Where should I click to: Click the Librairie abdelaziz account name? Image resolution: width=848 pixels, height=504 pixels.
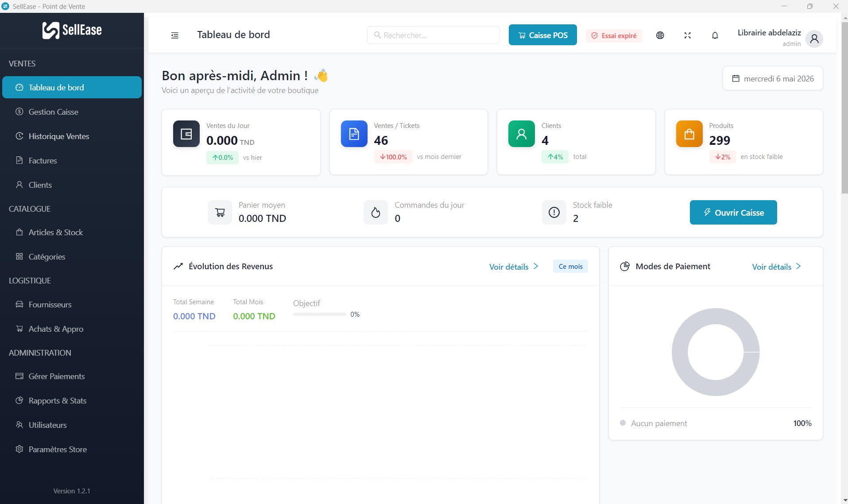[x=769, y=33]
